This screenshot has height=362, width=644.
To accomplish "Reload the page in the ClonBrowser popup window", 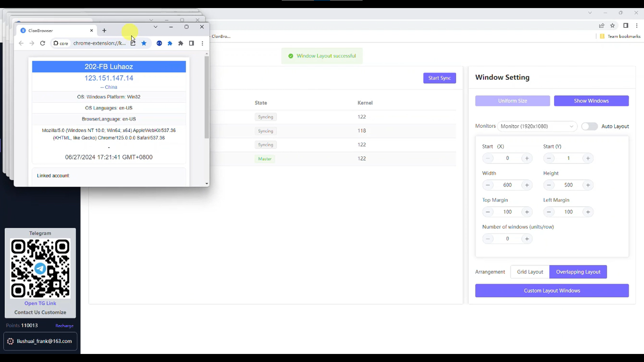I will pos(43,43).
